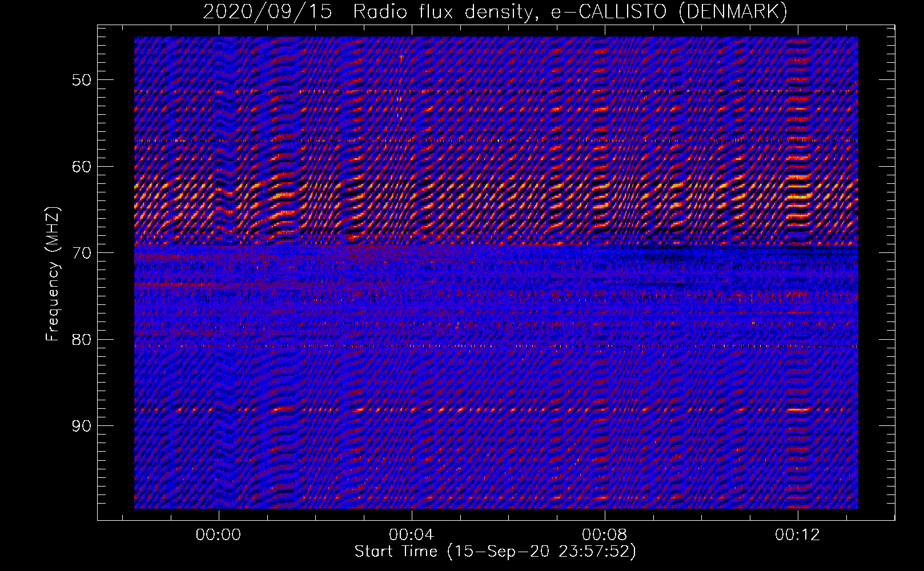Click the 00:00 time tick label
Image resolution: width=924 pixels, height=571 pixels.
218,535
